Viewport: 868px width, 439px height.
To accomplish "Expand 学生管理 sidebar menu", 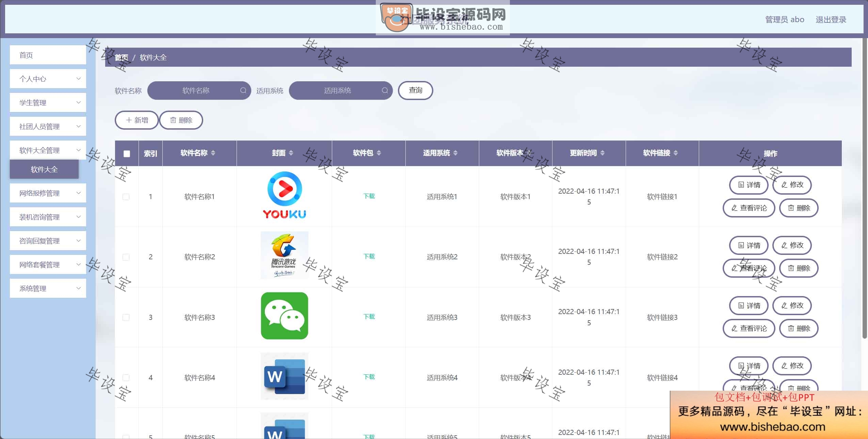I will pyautogui.click(x=48, y=103).
